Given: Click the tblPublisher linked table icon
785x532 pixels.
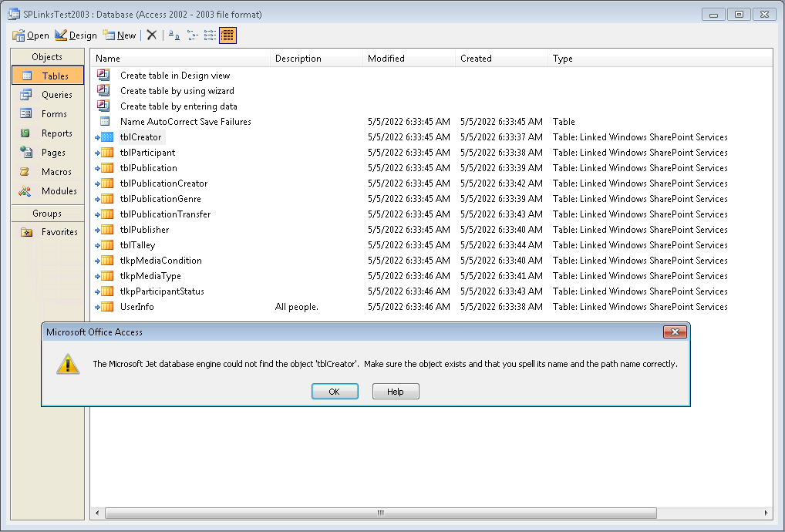Looking at the screenshot, I should [105, 229].
